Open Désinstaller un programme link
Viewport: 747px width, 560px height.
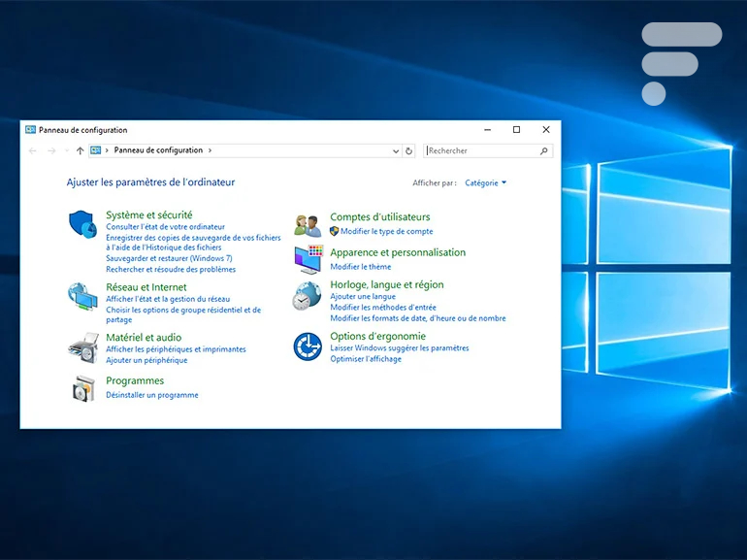click(x=152, y=395)
